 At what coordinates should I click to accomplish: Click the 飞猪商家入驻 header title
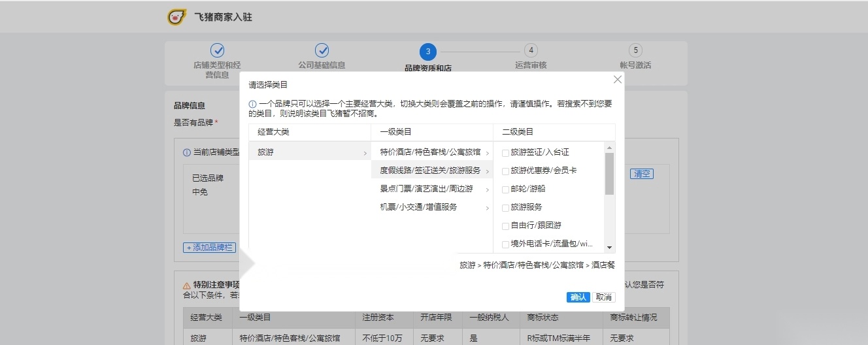click(x=223, y=17)
